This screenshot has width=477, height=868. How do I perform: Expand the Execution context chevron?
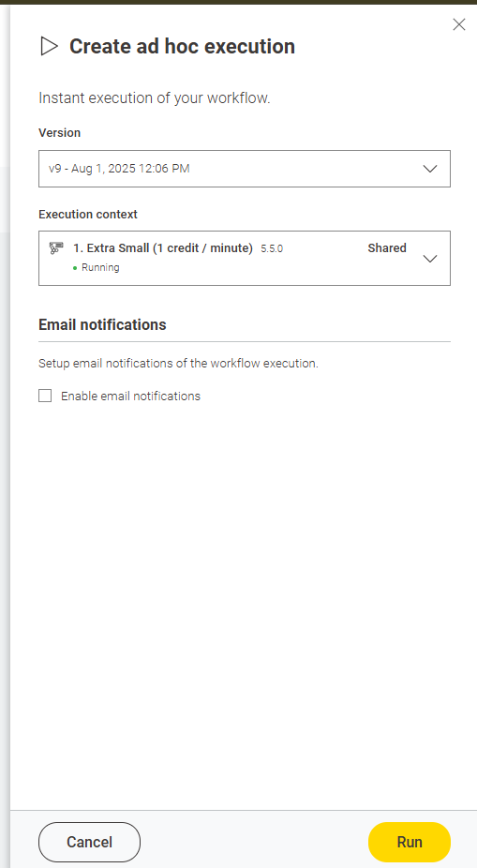pyautogui.click(x=430, y=259)
